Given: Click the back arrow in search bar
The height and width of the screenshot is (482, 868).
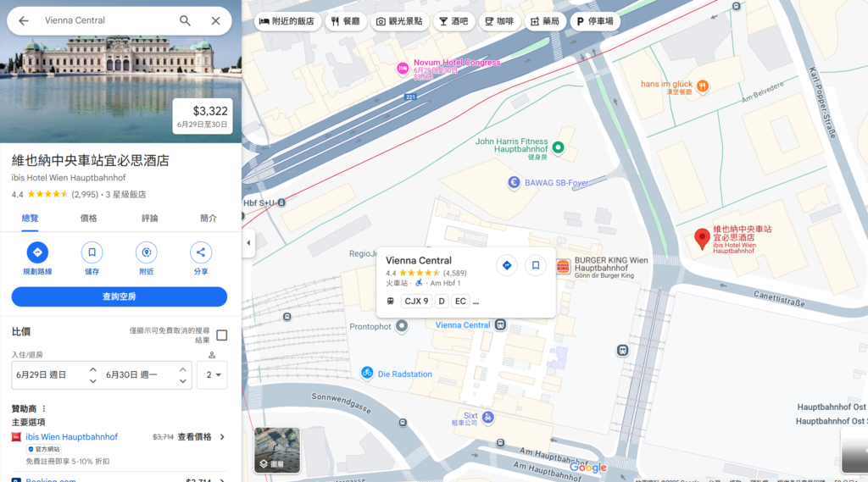Looking at the screenshot, I should coord(24,21).
